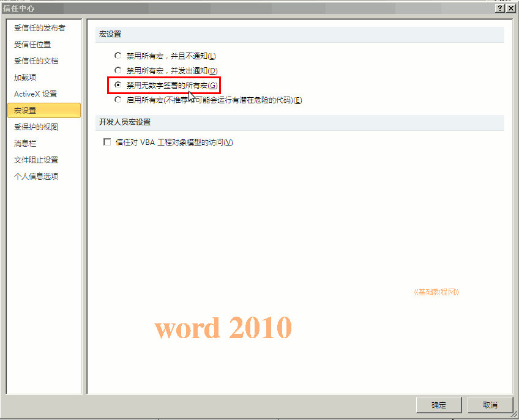Open the 受信任的文档 category

click(36, 61)
